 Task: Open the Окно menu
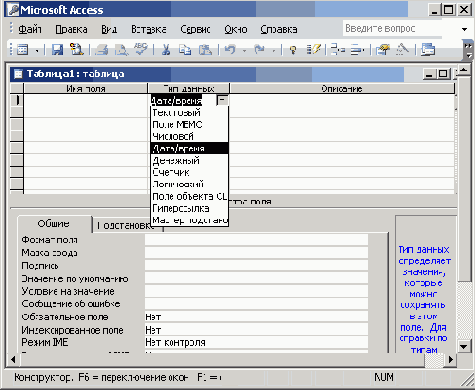pyautogui.click(x=236, y=29)
